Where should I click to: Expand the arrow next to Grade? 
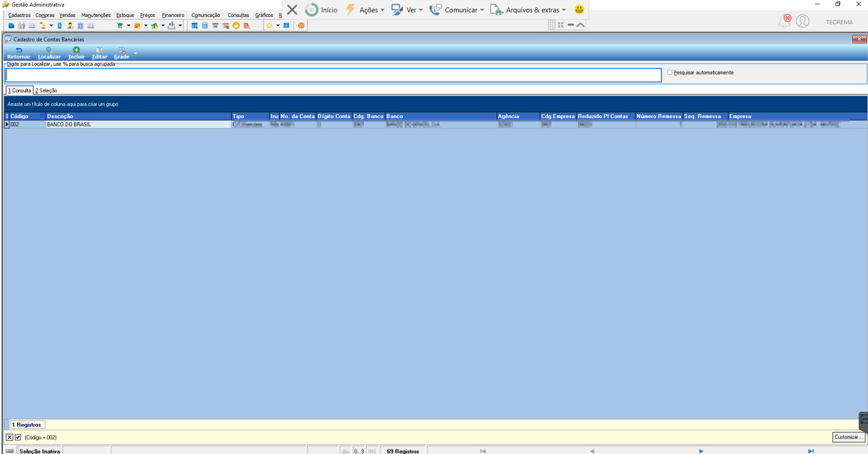[x=135, y=53]
